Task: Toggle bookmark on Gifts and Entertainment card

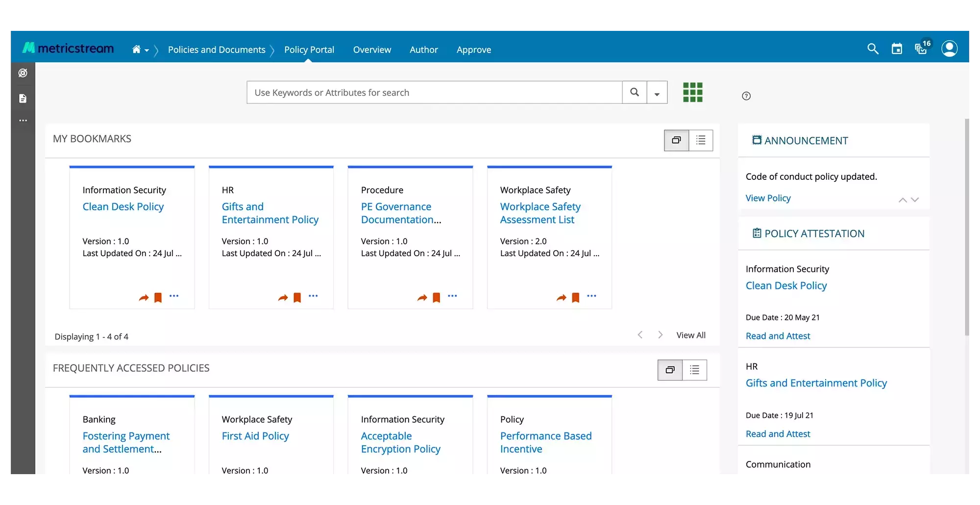Action: (x=297, y=297)
